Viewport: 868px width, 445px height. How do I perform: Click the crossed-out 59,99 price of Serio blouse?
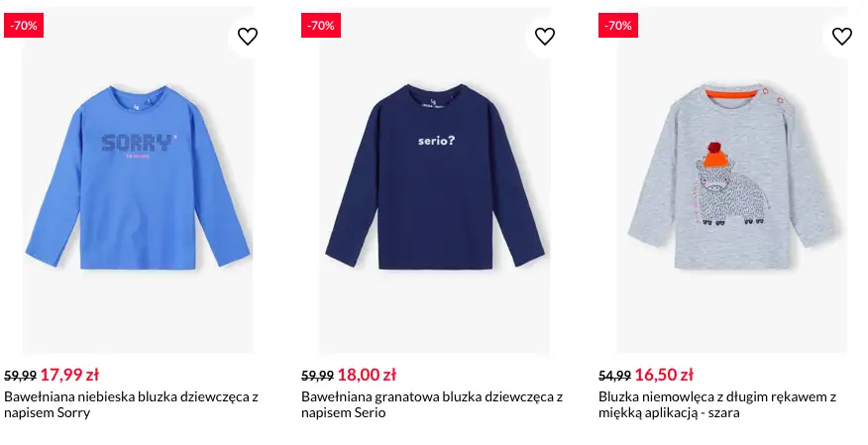pyautogui.click(x=318, y=376)
